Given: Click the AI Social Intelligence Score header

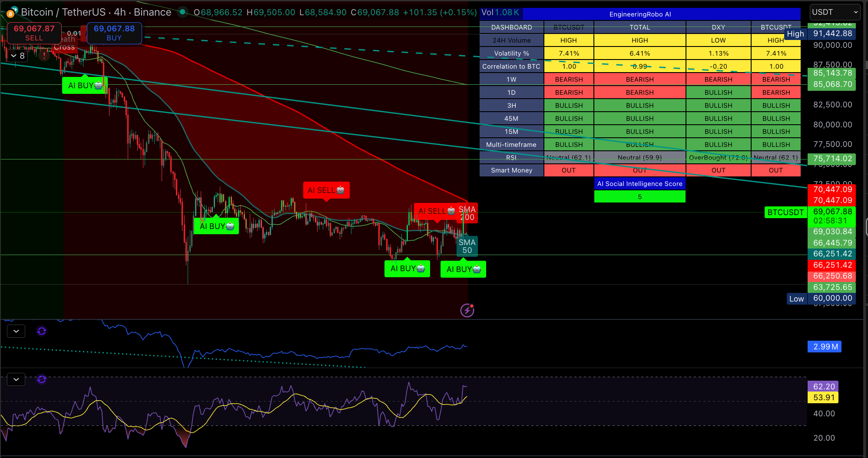Looking at the screenshot, I should (639, 183).
